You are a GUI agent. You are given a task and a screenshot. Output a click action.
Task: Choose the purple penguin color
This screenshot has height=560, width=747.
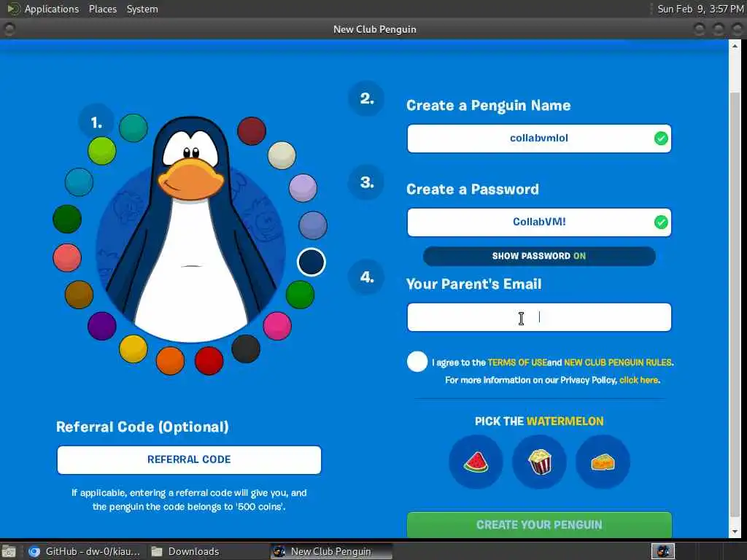pos(102,326)
